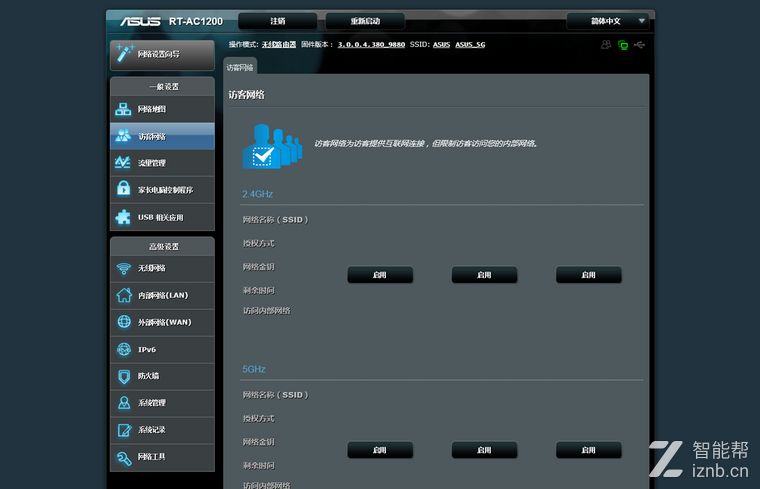Viewport: 760px width, 489px height.
Task: Enable the second 2.4GHz guest network
Action: click(484, 275)
